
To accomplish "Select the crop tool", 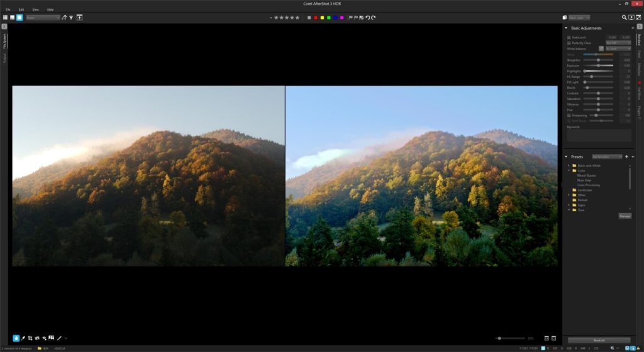I will click(x=30, y=338).
